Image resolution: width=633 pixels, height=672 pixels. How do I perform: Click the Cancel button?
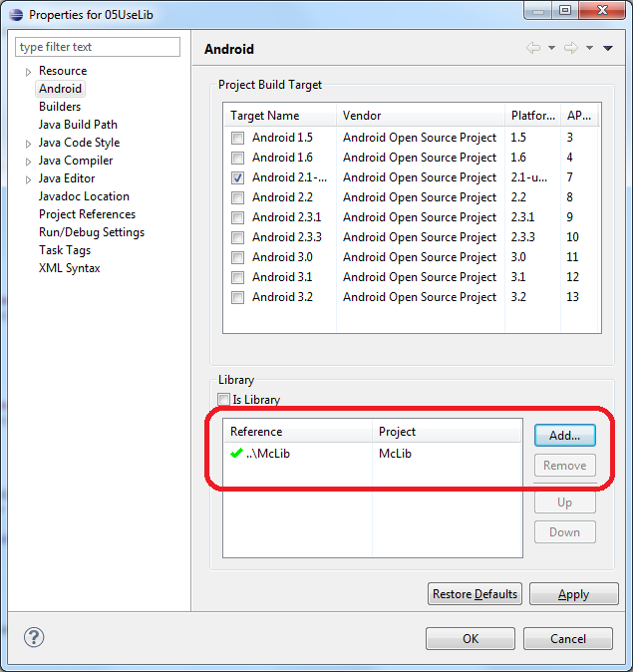click(568, 638)
